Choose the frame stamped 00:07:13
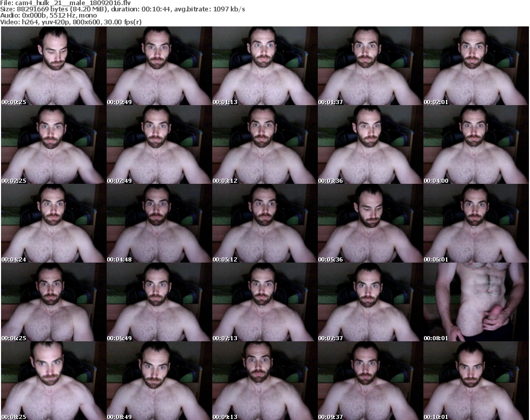The width and height of the screenshot is (530, 420). (264, 302)
